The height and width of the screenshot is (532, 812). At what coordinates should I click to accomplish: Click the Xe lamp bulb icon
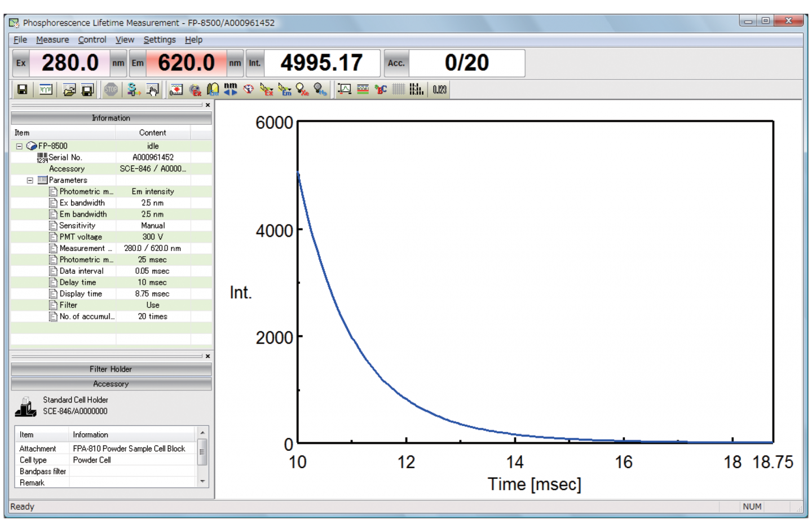click(303, 90)
